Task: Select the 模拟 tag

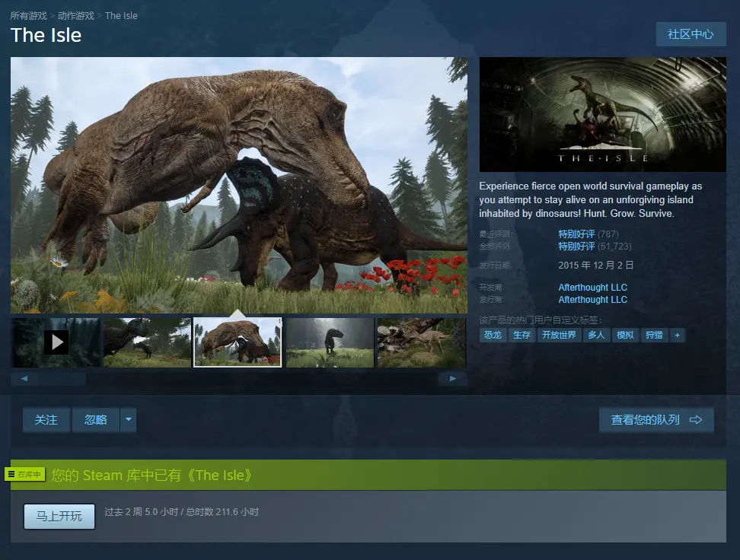Action: click(x=625, y=335)
